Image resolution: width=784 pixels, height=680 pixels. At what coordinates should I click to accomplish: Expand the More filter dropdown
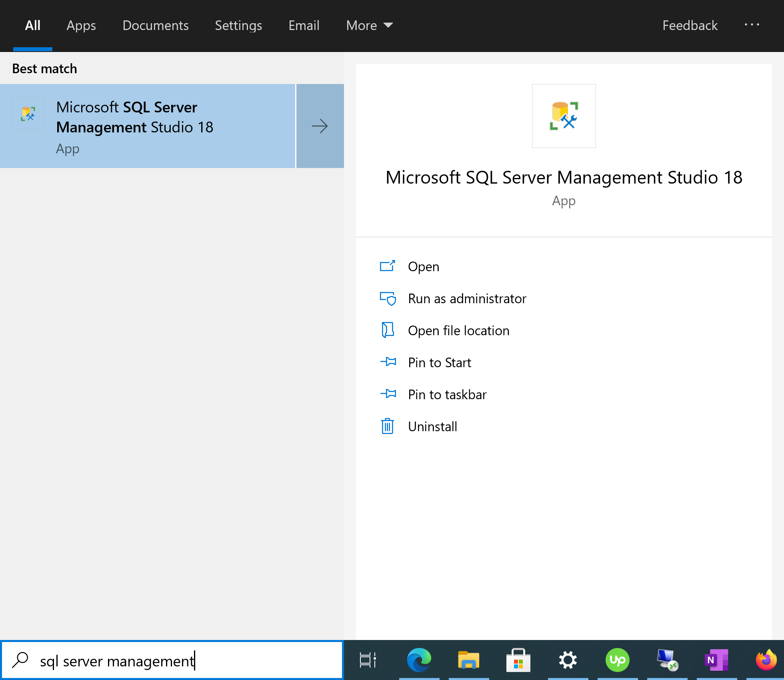(369, 26)
